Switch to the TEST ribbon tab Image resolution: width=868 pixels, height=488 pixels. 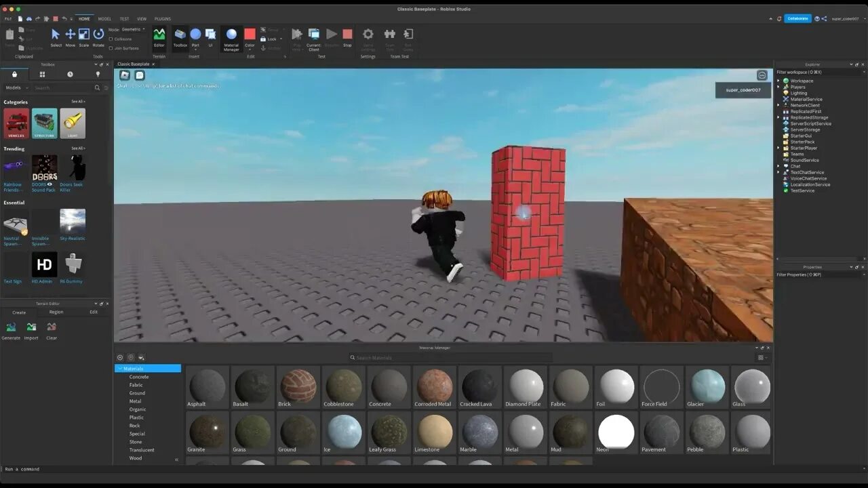(124, 19)
